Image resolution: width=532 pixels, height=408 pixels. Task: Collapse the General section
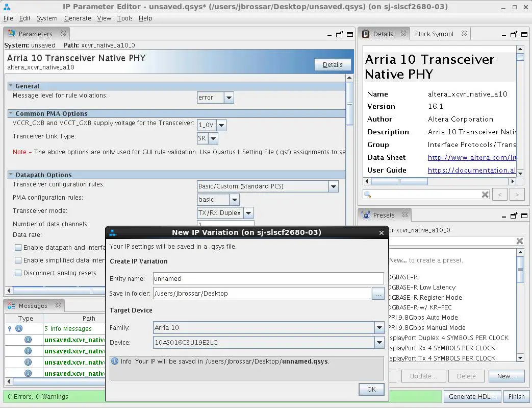11,86
